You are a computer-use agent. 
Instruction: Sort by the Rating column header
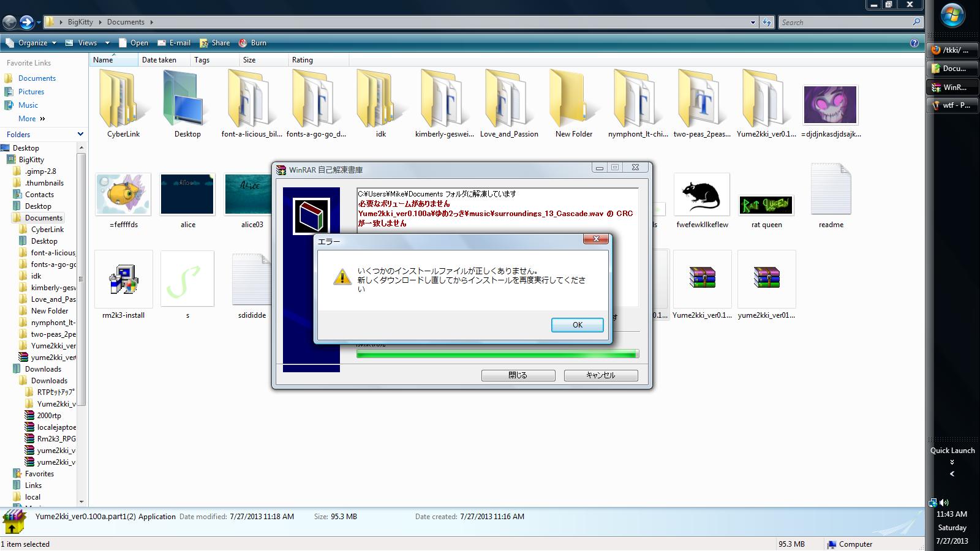[x=318, y=60]
